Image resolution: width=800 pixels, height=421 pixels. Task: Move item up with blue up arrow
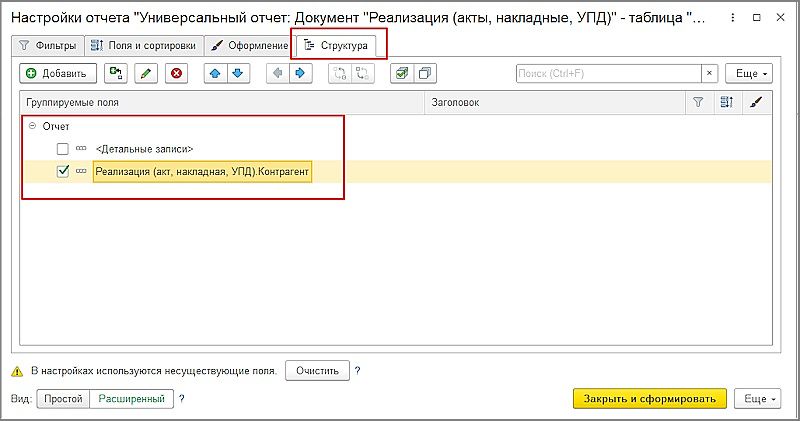click(x=215, y=73)
